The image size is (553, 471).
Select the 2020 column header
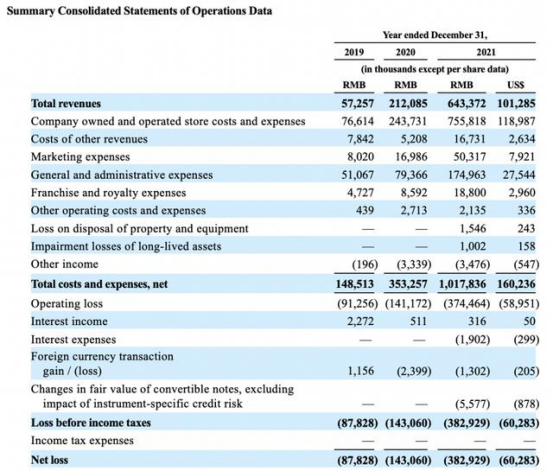pyautogui.click(x=405, y=52)
